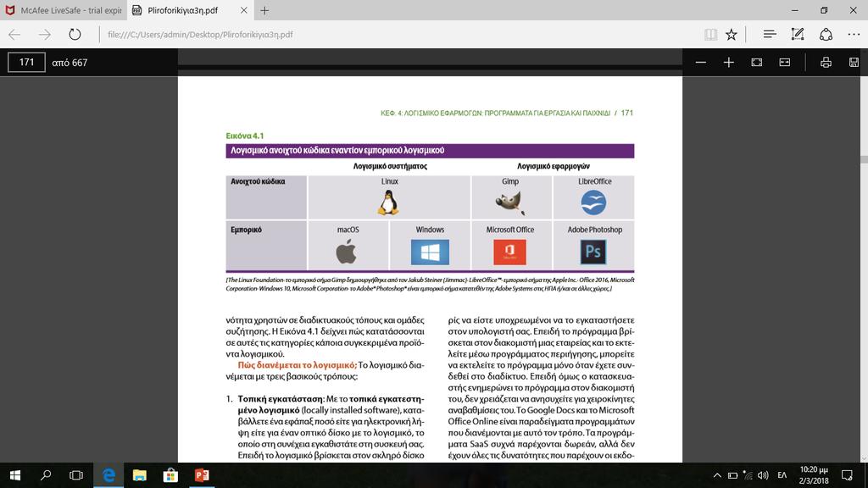Make a web note with pen icon

pos(797,34)
